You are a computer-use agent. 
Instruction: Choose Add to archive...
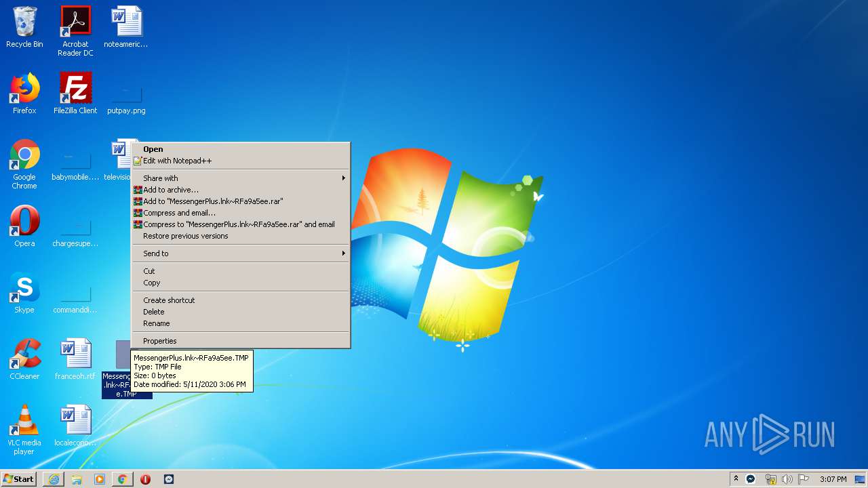click(x=241, y=190)
